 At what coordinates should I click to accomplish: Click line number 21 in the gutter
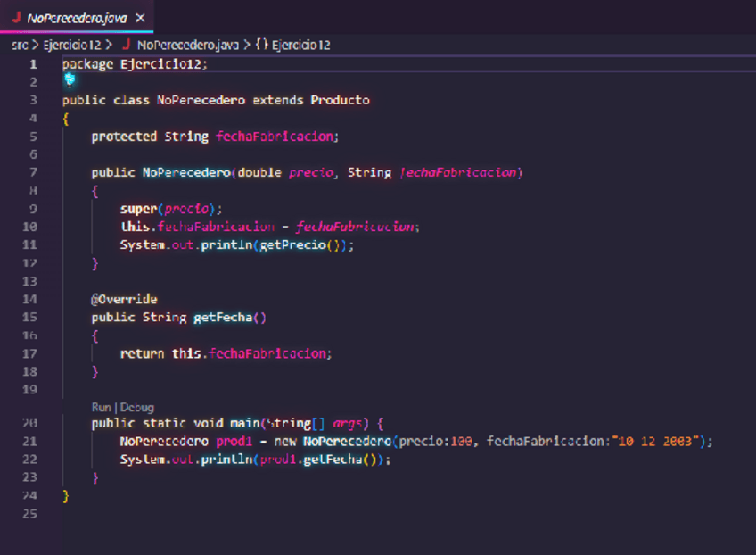tap(30, 441)
